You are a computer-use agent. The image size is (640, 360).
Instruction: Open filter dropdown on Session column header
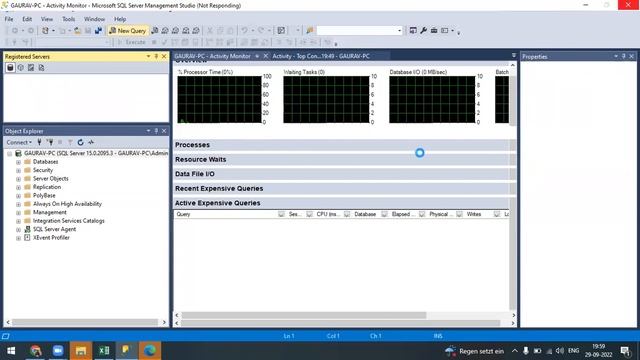[309, 214]
